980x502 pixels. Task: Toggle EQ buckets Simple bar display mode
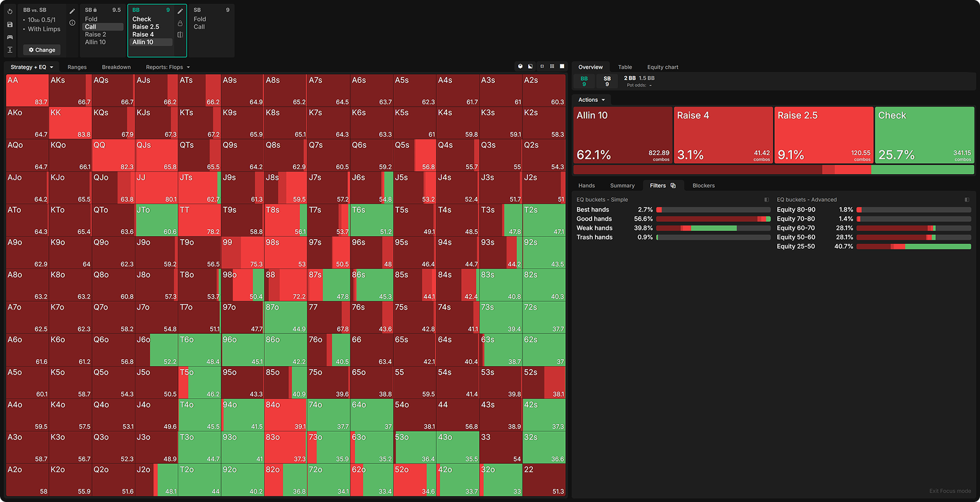766,200
